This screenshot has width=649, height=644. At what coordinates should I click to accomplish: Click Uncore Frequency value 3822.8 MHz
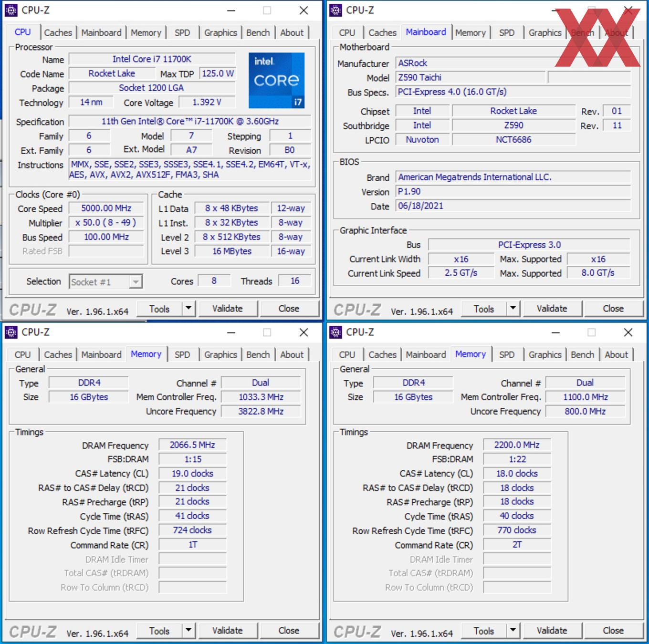[261, 411]
